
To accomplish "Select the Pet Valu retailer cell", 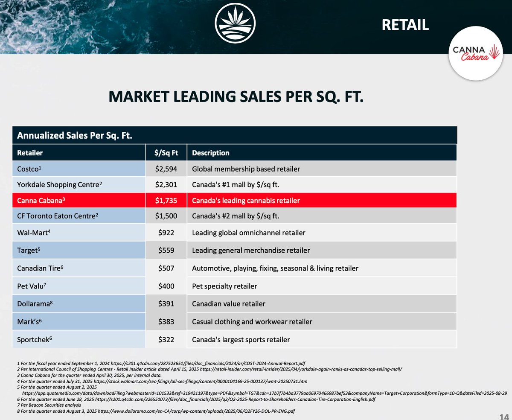I will tap(79, 286).
